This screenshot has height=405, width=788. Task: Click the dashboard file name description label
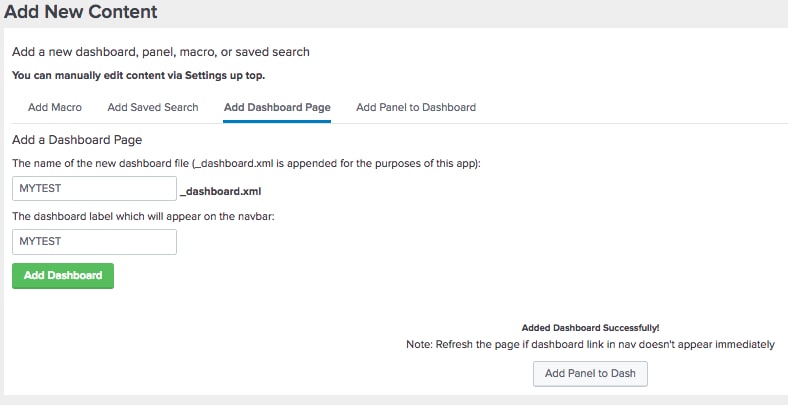coord(247,164)
